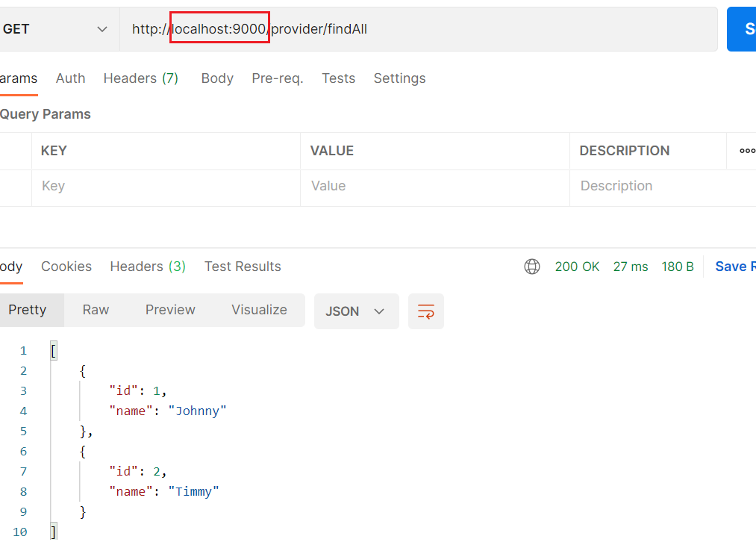Click the 180 B response size

coord(678,267)
